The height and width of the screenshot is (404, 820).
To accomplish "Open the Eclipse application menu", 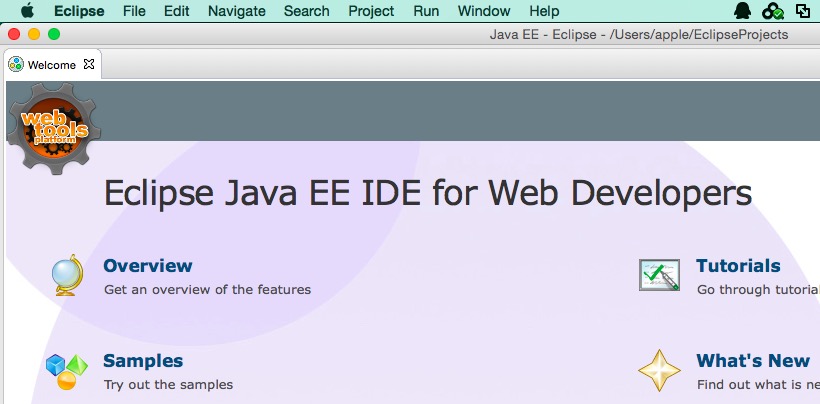I will pos(79,11).
